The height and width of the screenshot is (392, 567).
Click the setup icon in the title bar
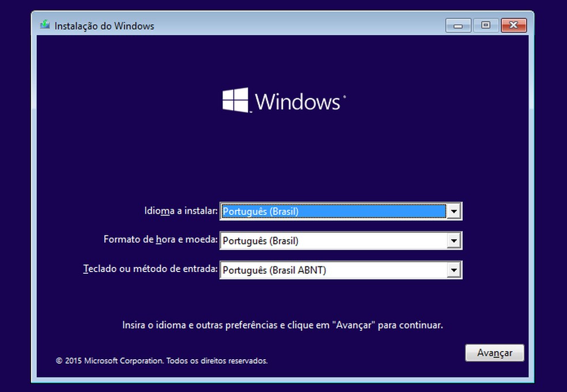[x=45, y=25]
